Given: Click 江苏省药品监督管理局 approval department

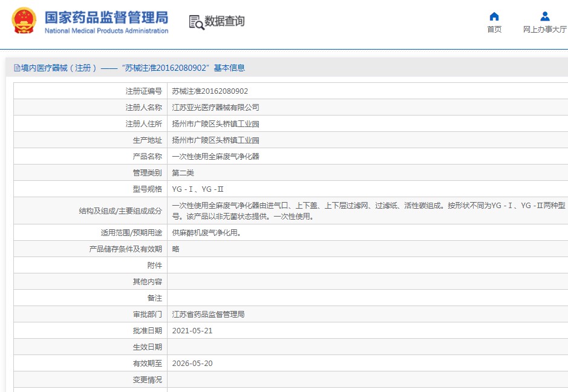Looking at the screenshot, I should pos(208,314).
